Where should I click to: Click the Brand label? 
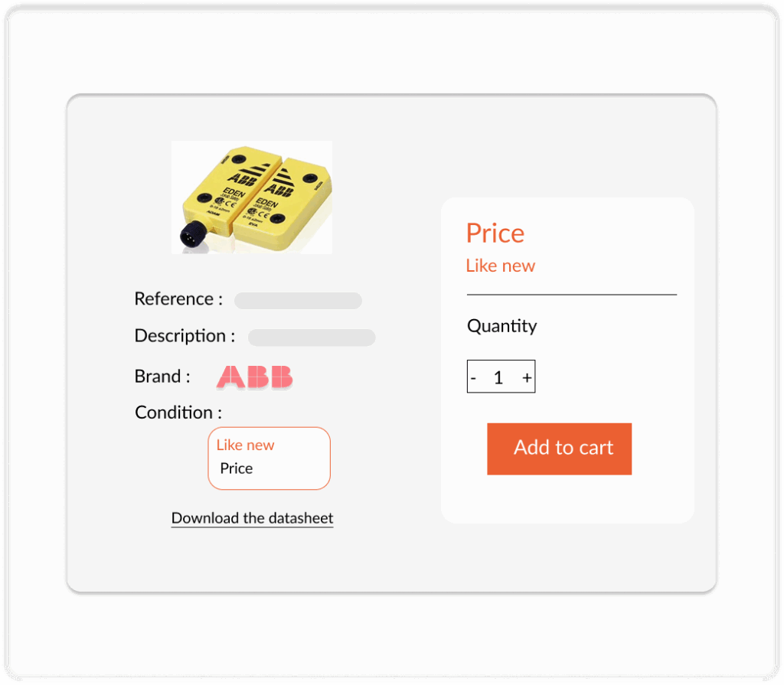click(162, 376)
